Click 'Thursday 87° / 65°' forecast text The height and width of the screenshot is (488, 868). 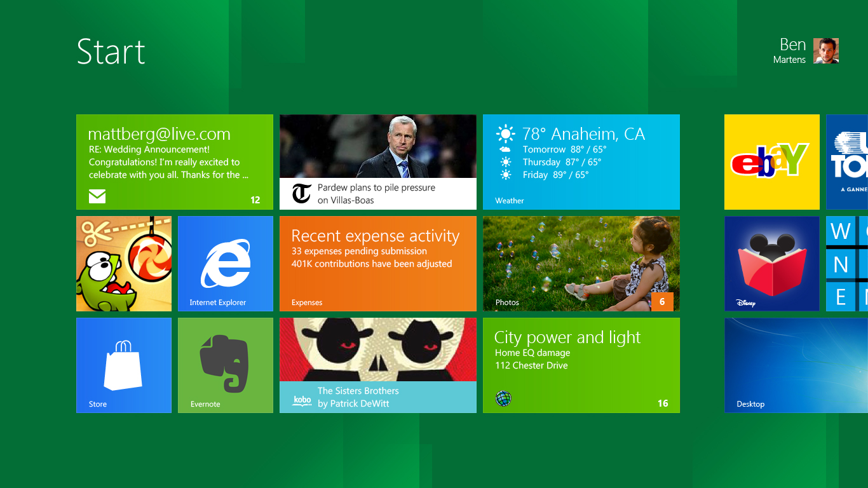coord(562,162)
